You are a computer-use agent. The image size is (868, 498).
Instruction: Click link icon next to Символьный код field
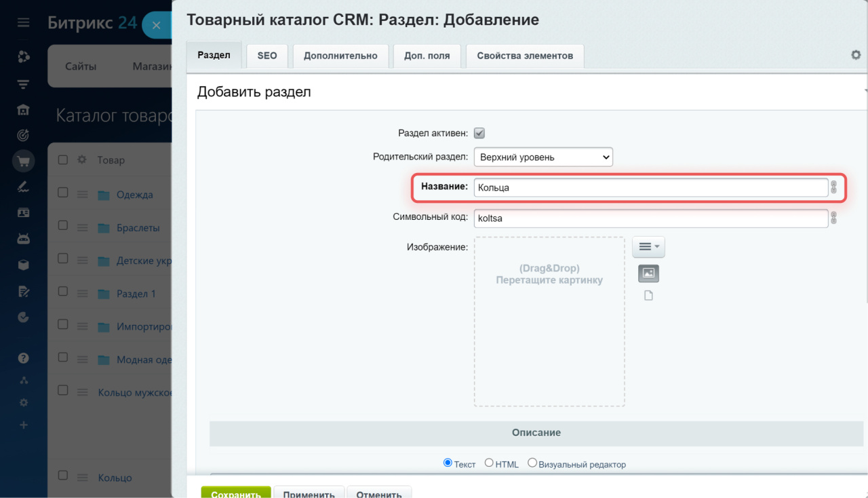point(834,218)
